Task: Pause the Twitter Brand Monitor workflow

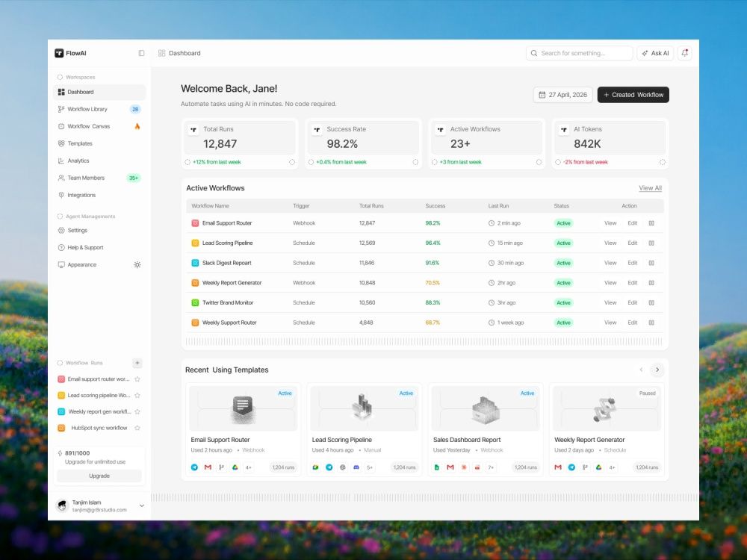Action: (x=651, y=303)
